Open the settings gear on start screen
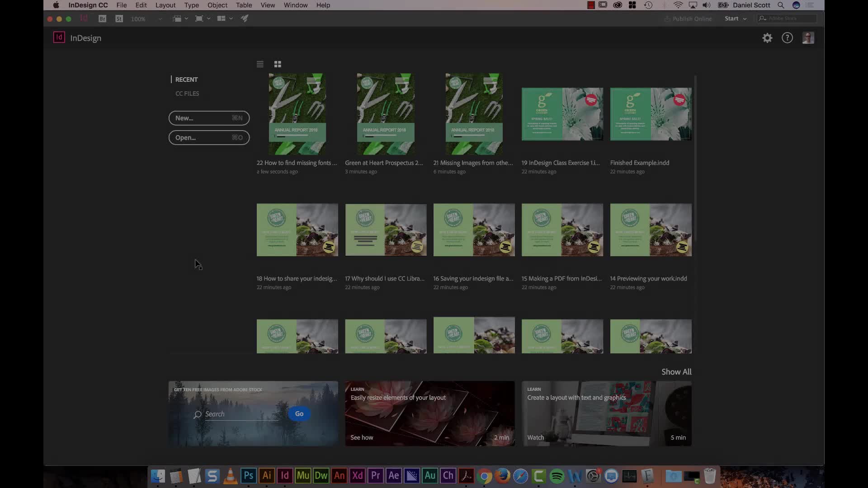Screen dimensions: 868x488 [767, 38]
